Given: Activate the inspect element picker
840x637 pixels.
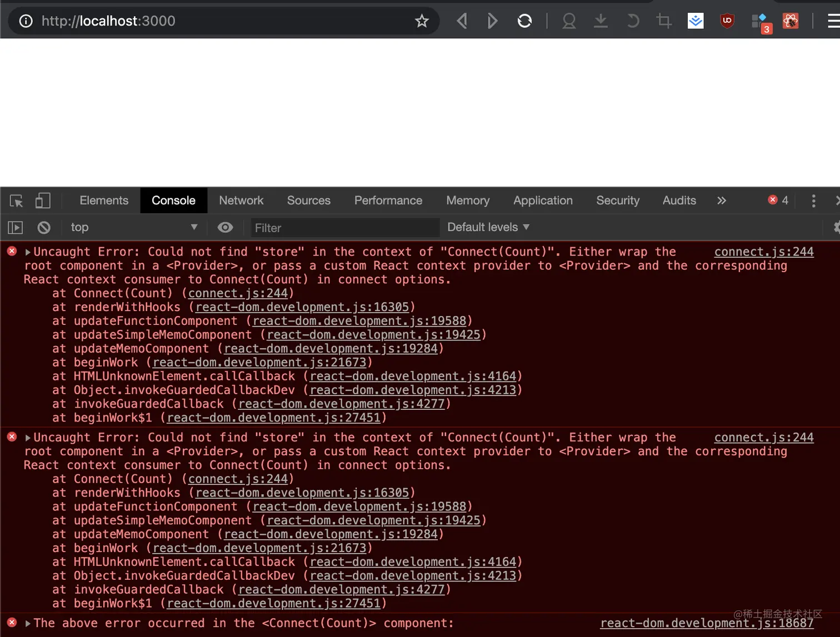Looking at the screenshot, I should [16, 200].
